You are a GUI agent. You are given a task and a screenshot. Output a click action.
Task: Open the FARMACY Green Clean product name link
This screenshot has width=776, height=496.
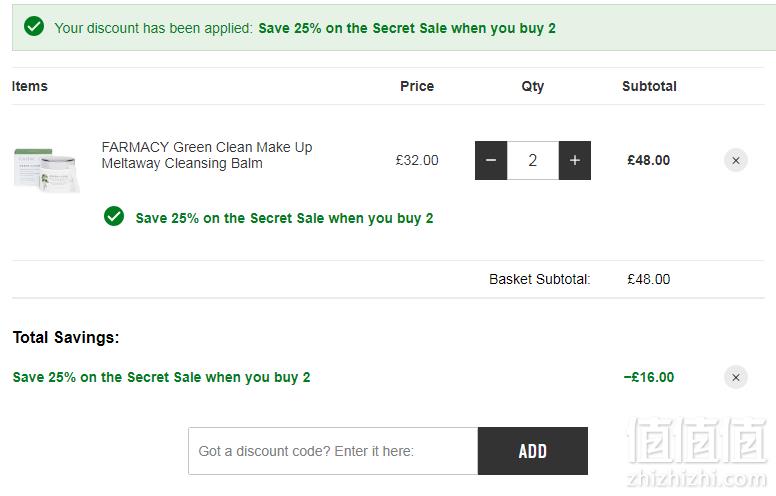(207, 155)
